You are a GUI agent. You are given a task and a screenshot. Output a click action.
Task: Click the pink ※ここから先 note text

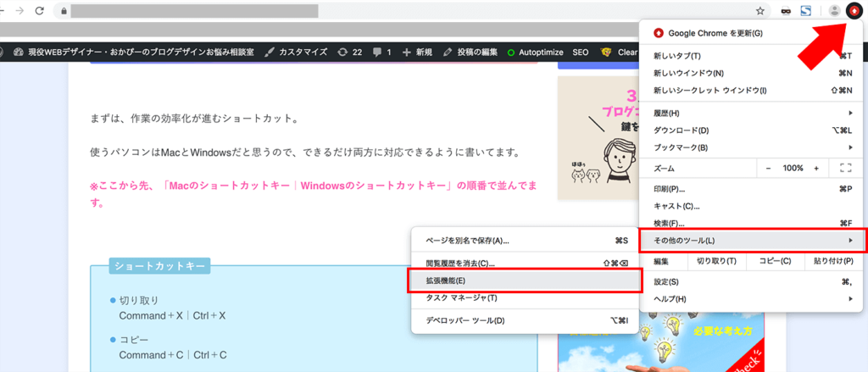point(314,194)
